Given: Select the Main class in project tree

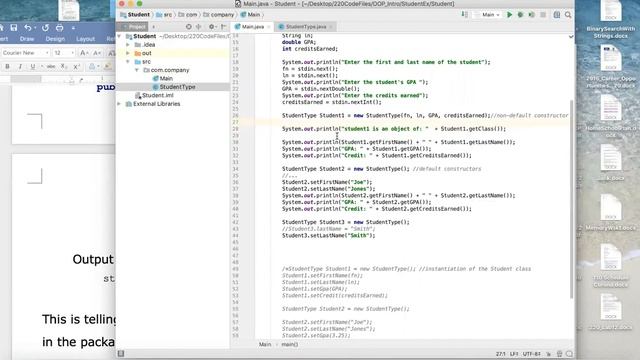Looking at the screenshot, I should [162, 78].
